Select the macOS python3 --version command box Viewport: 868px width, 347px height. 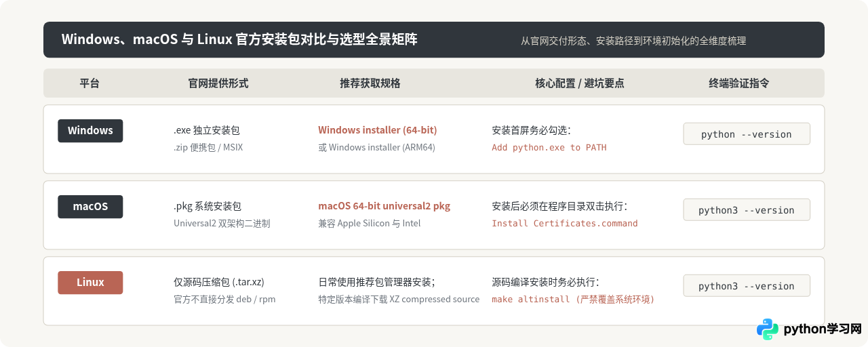pos(747,210)
